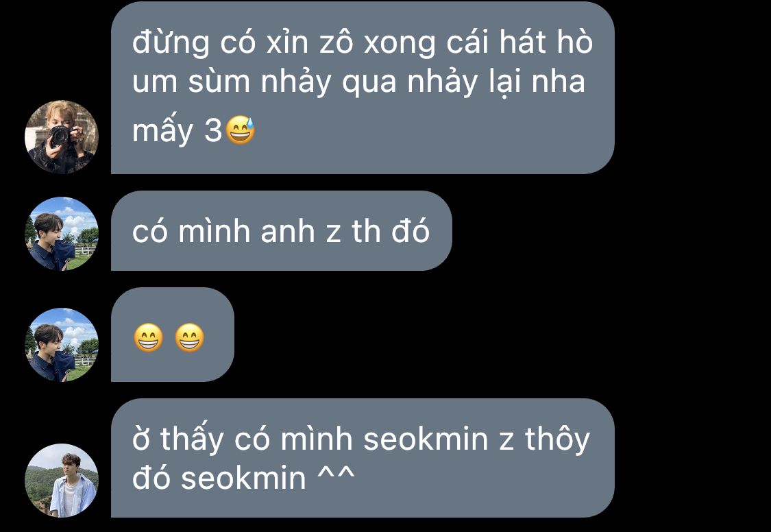The width and height of the screenshot is (771, 532).
Task: Click the '^^' text ending the last message
Action: (x=336, y=476)
